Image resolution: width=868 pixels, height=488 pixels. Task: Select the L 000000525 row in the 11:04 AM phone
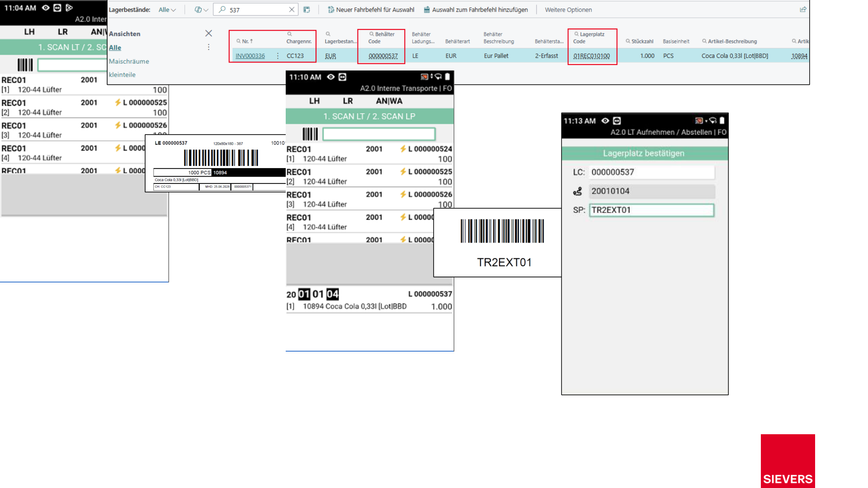84,108
